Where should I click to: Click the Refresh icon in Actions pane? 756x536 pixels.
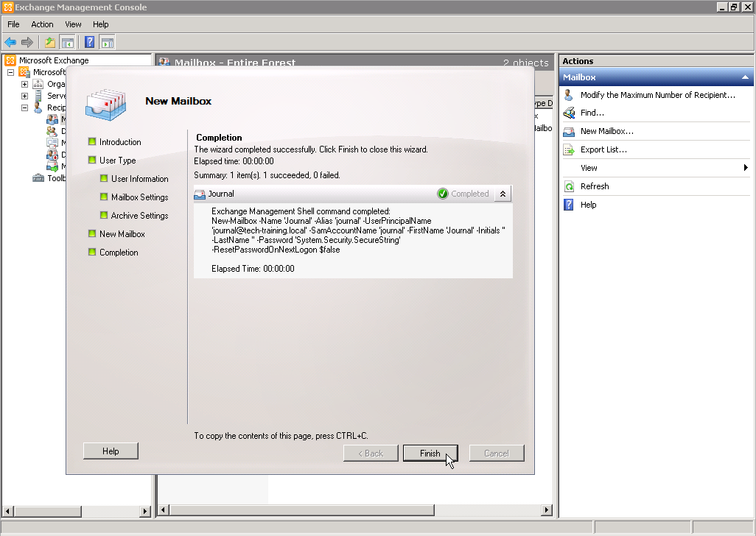click(569, 186)
